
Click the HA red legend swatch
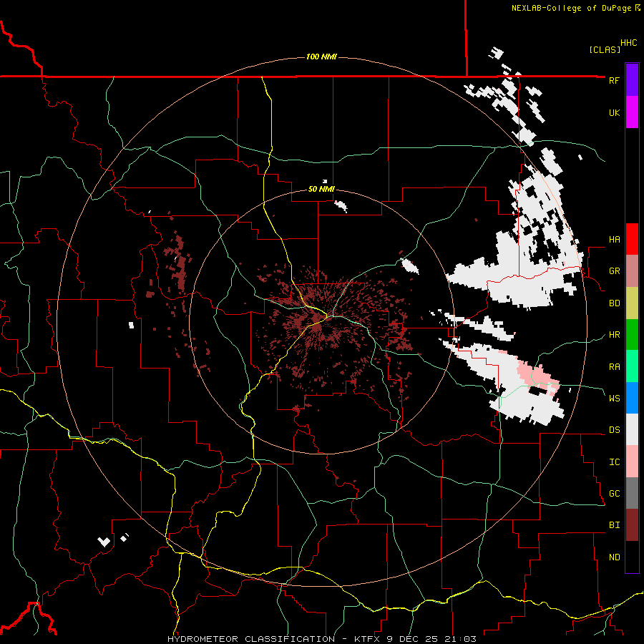click(x=632, y=239)
